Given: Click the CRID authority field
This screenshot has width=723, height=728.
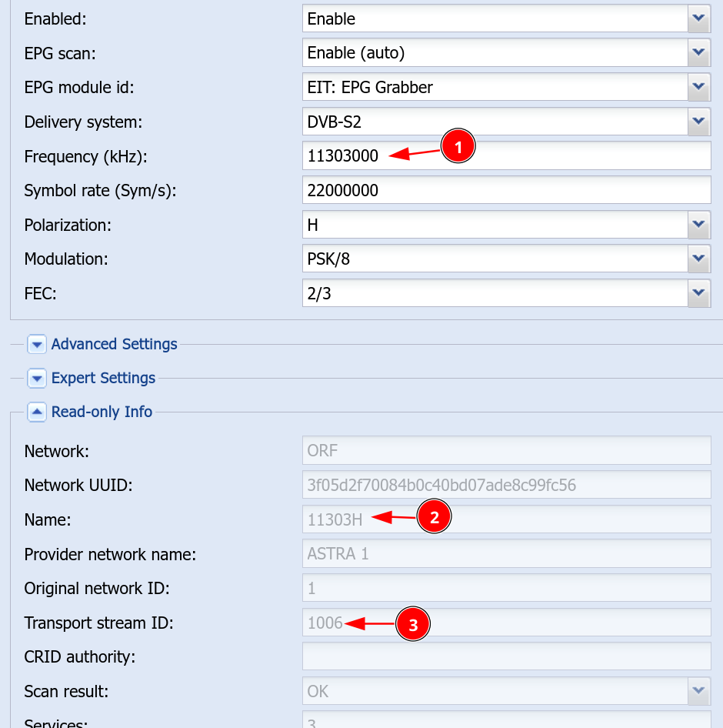Looking at the screenshot, I should 506,657.
